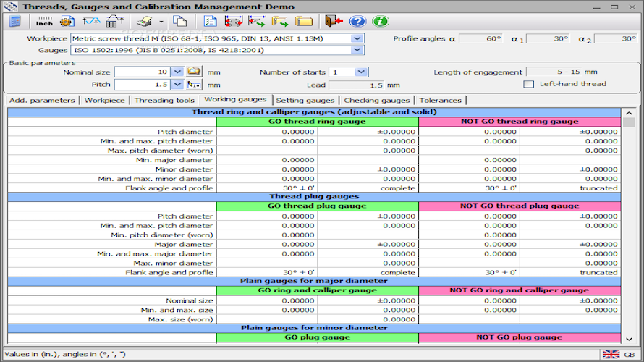Click the profile angle α 60° field
644x362 pixels.
pyautogui.click(x=480, y=38)
